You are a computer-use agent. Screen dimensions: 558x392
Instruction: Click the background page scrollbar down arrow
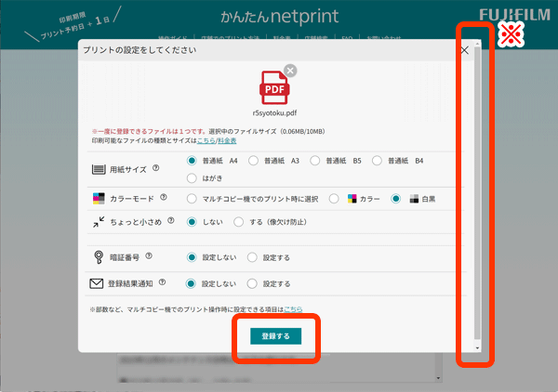coord(438,378)
